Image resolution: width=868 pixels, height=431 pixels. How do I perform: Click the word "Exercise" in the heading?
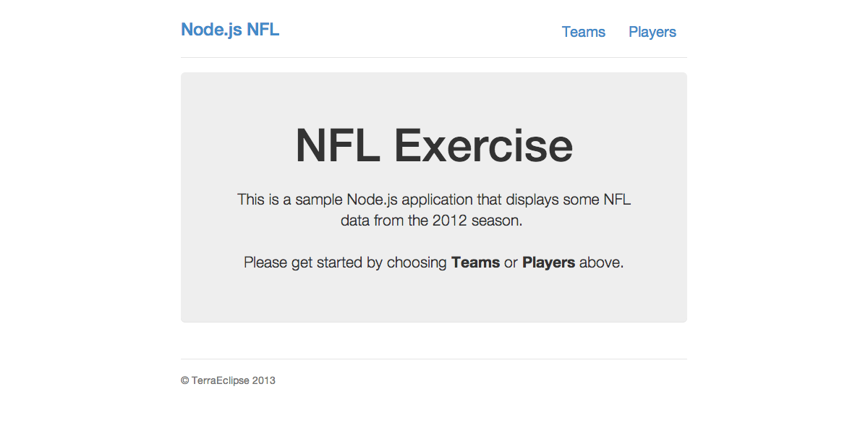[x=483, y=145]
